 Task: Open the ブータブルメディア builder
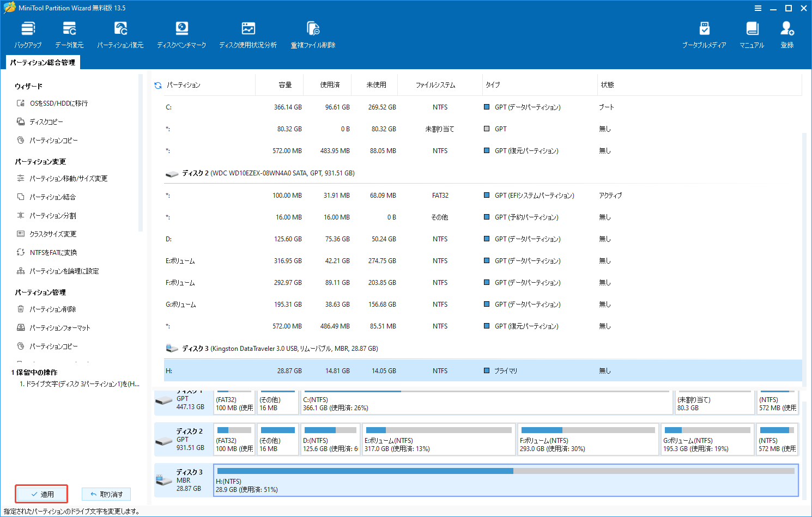tap(705, 34)
